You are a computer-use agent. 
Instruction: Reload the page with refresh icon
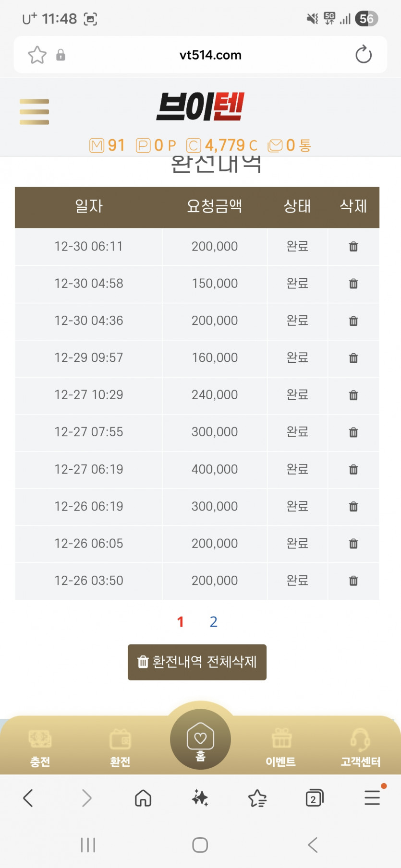[x=364, y=55]
